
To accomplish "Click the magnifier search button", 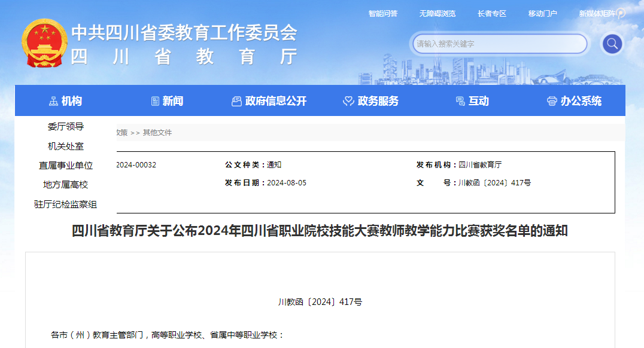I will pos(612,44).
